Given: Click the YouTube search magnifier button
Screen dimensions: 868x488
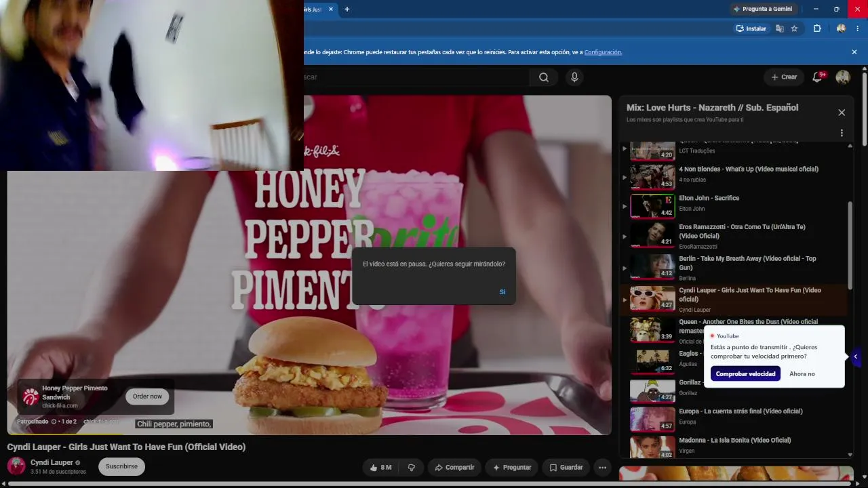Looking at the screenshot, I should [x=543, y=77].
